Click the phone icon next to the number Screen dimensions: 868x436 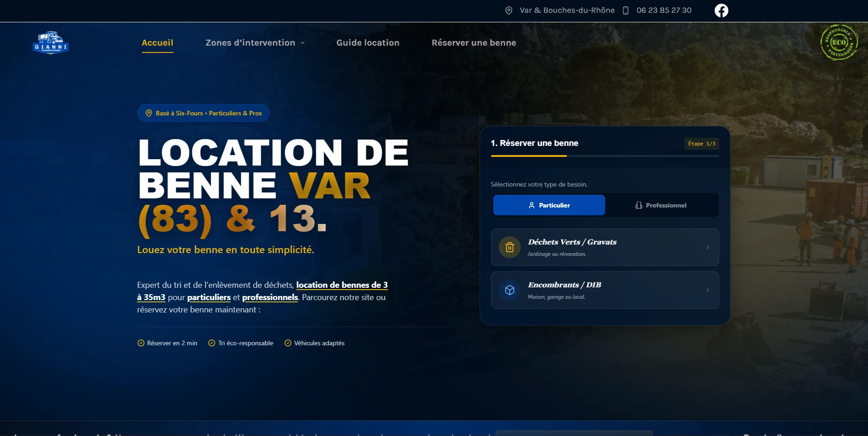pyautogui.click(x=625, y=10)
